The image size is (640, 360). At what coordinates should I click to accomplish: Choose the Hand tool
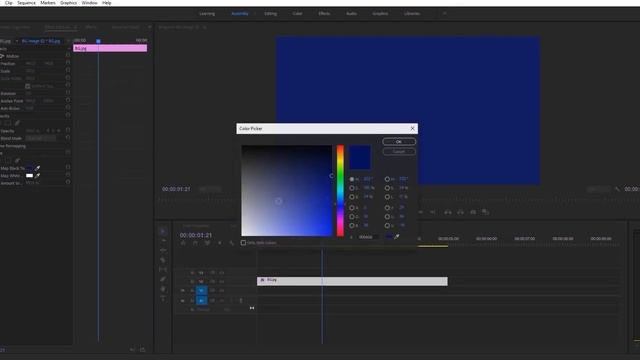tap(163, 289)
